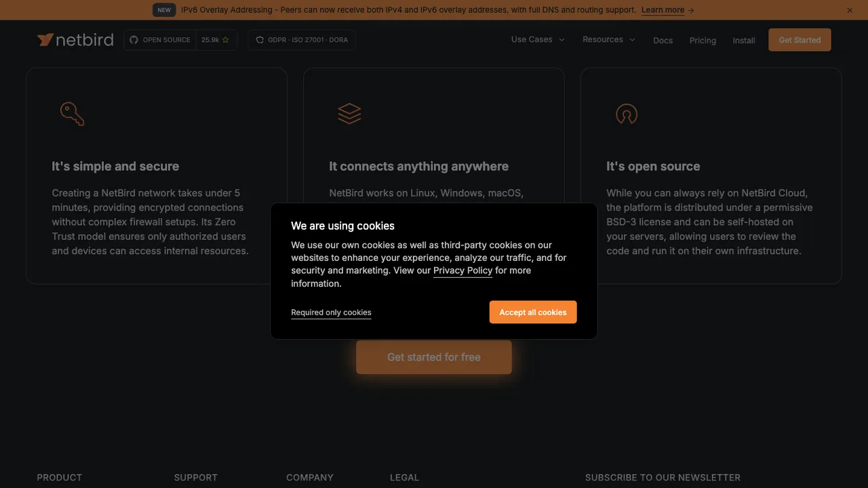
Task: Click the layers icon on the connects-anything card
Action: click(x=349, y=114)
